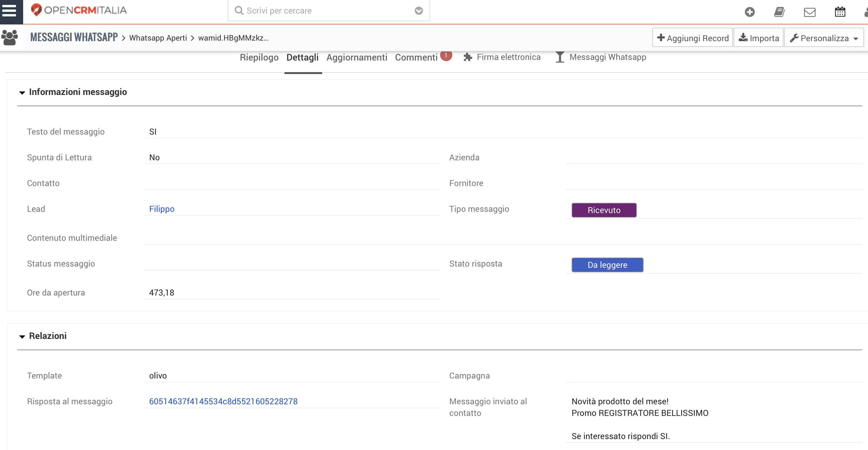Collapse the Relazioni section
The image size is (868, 450).
[x=22, y=336]
